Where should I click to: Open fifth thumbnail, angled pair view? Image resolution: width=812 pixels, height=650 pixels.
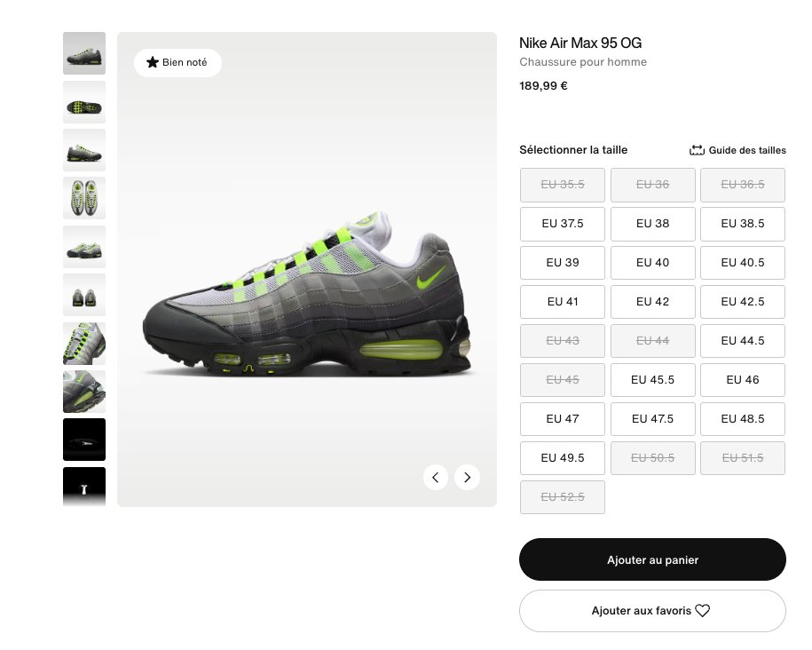84,247
